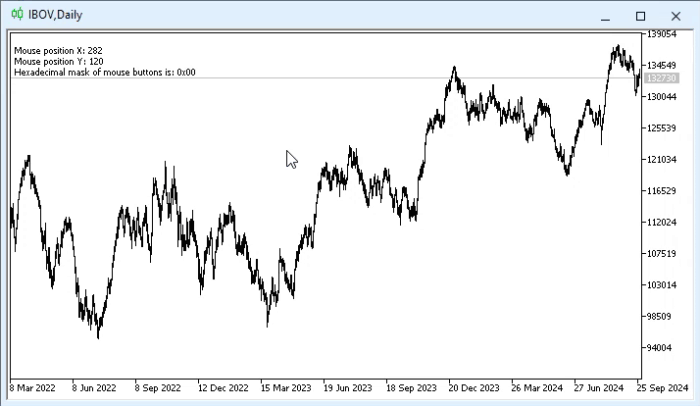700x406 pixels.
Task: Click the 139054 price axis label
Action: click(x=662, y=34)
